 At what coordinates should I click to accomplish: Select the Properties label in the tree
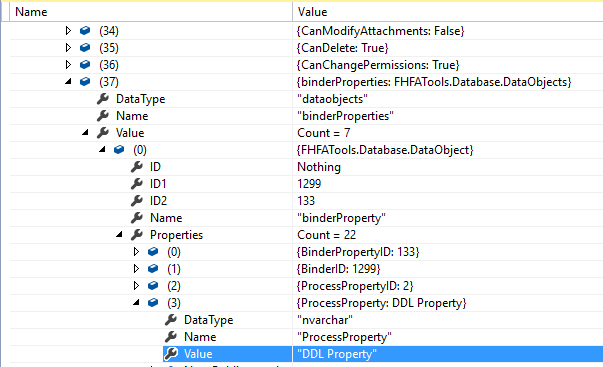[176, 235]
